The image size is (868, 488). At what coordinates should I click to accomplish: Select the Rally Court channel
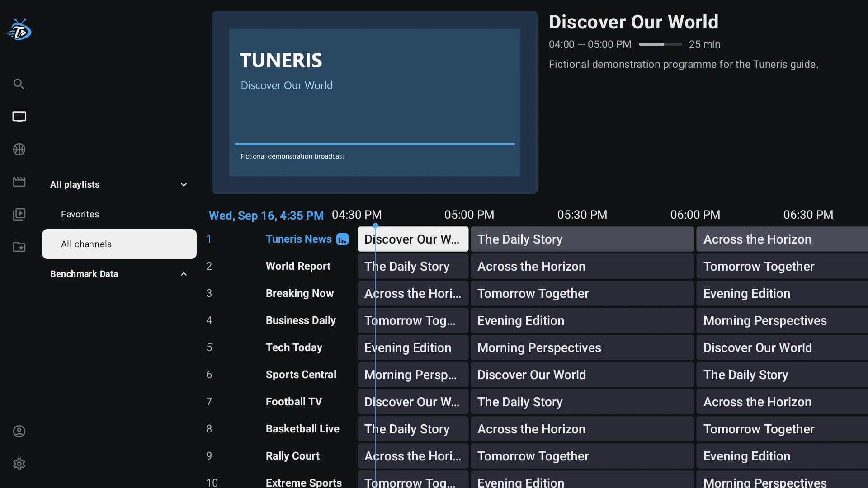292,456
